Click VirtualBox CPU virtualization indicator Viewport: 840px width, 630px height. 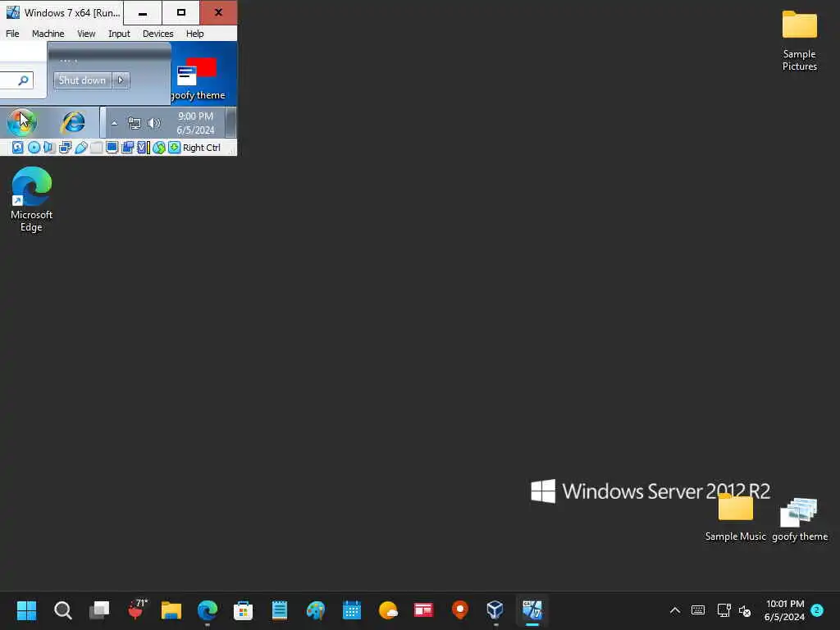coord(143,148)
